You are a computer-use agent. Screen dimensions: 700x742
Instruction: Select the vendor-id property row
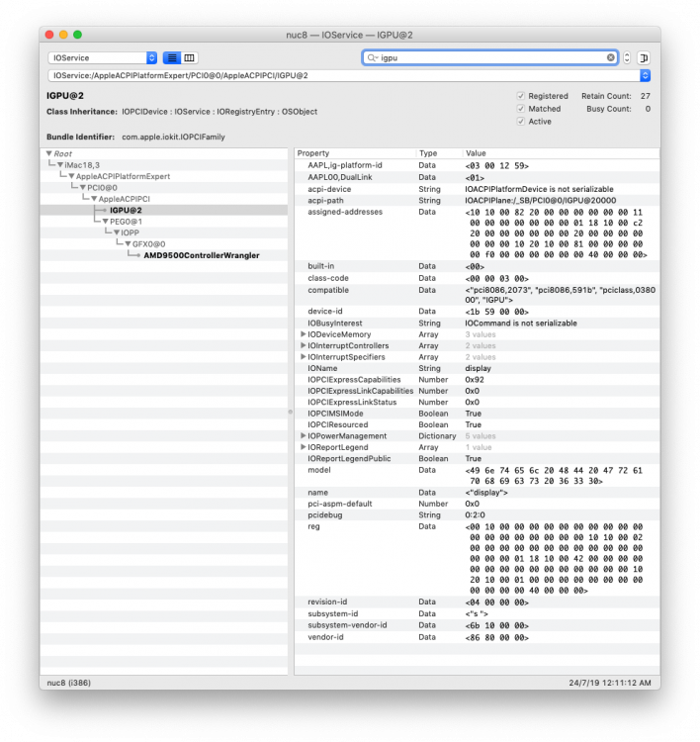[x=477, y=637]
